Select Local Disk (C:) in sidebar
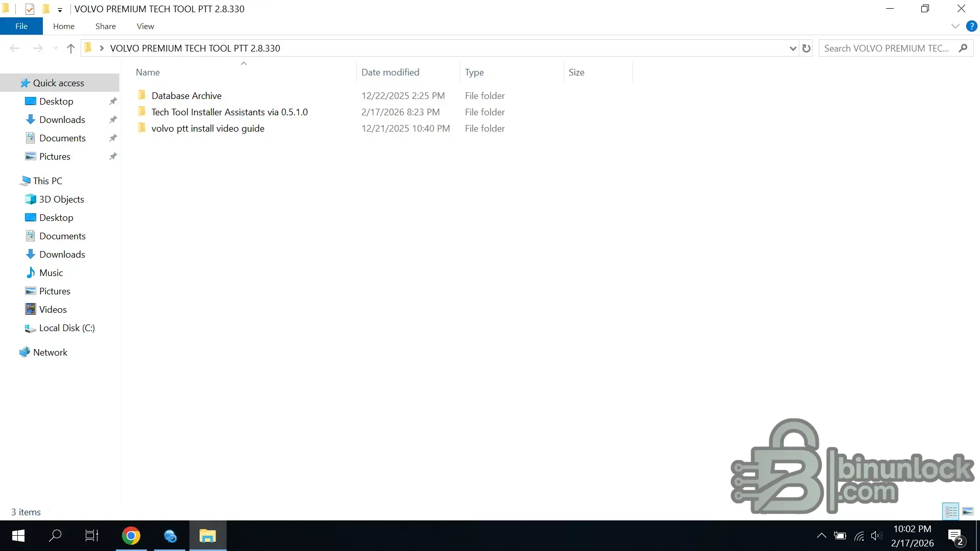980x551 pixels. 67,328
